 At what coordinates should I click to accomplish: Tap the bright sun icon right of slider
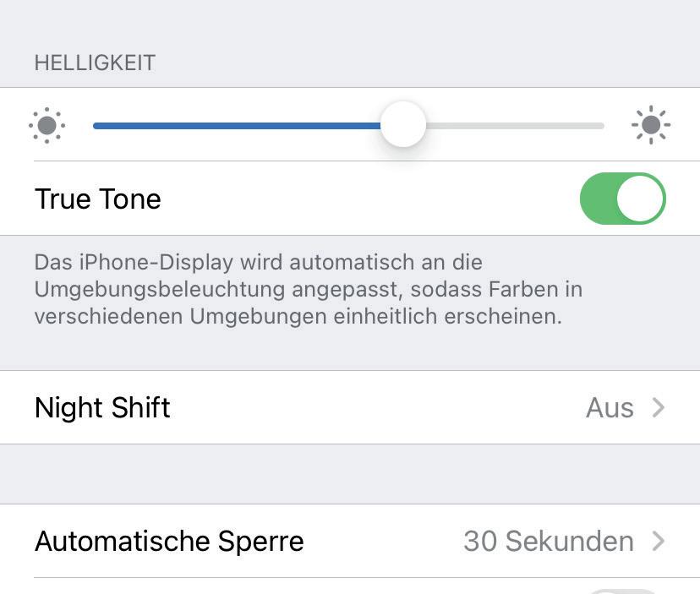coord(650,126)
